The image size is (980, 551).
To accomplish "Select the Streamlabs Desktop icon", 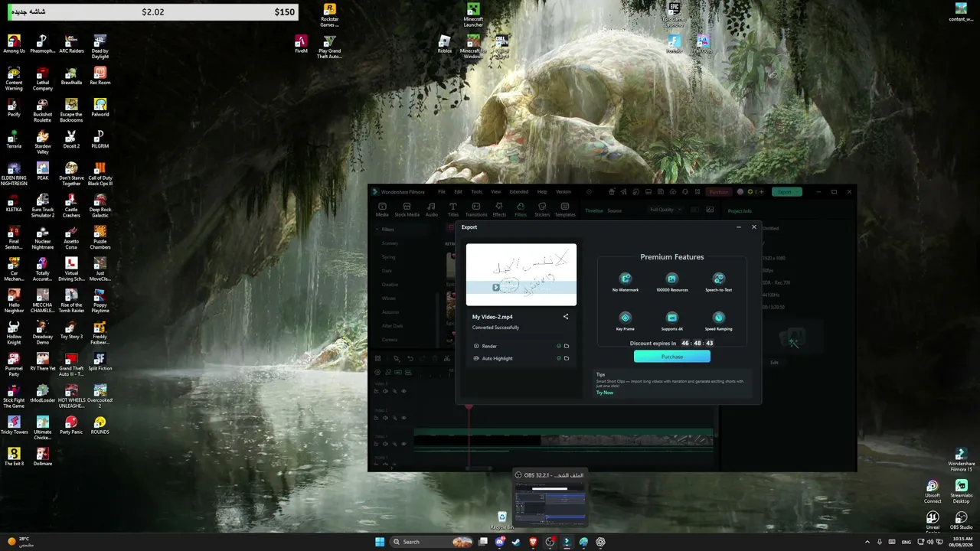I will coord(961,491).
